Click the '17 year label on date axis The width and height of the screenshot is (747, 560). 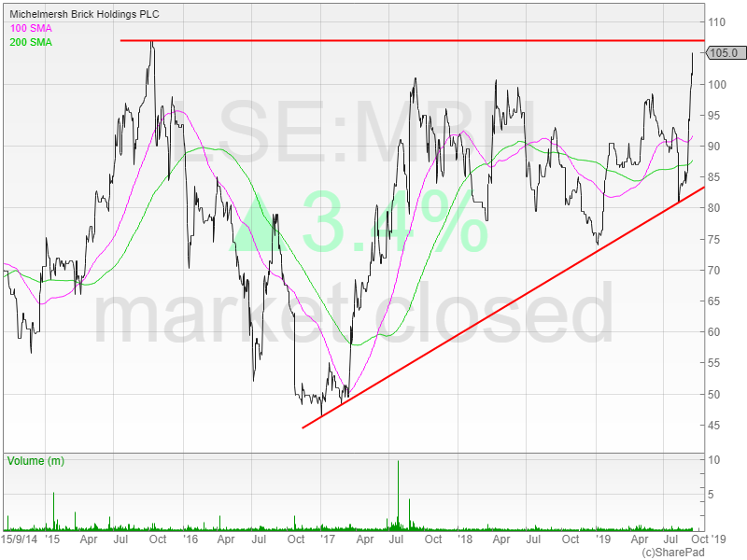pyautogui.click(x=328, y=539)
